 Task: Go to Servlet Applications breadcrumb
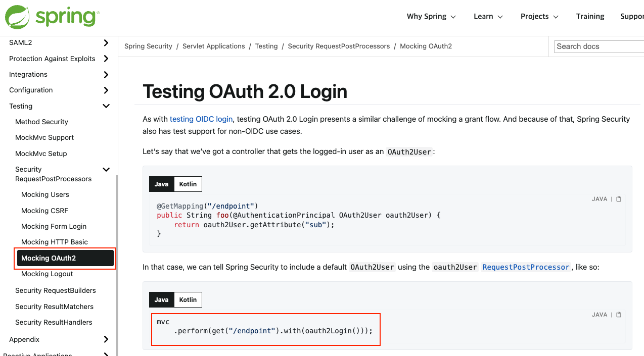pyautogui.click(x=213, y=46)
